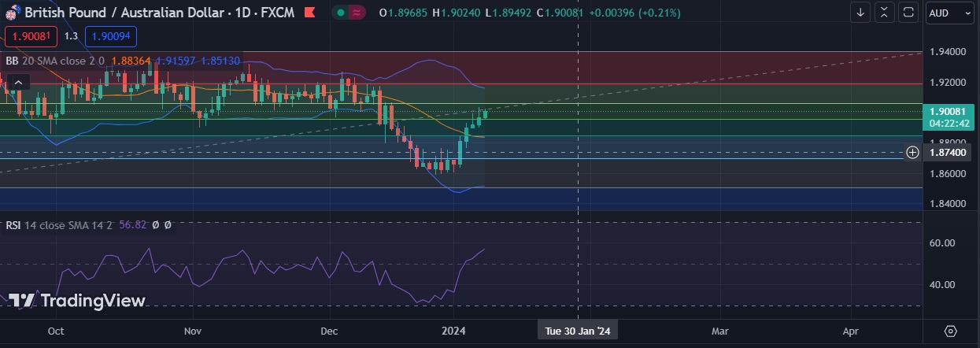Viewport: 980px width, 348px height.
Task: Toggle the green market status indicator
Action: click(x=340, y=13)
